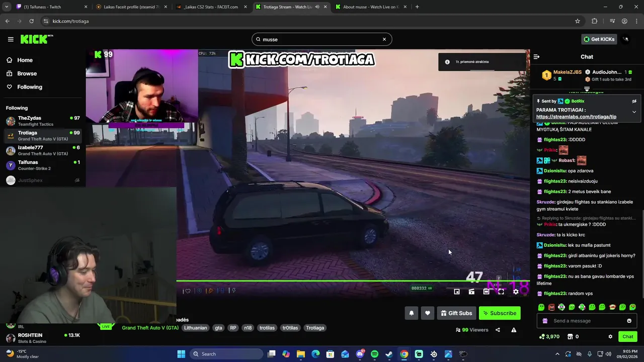Share the stream via the share icon
The image size is (644, 362).
(498, 330)
